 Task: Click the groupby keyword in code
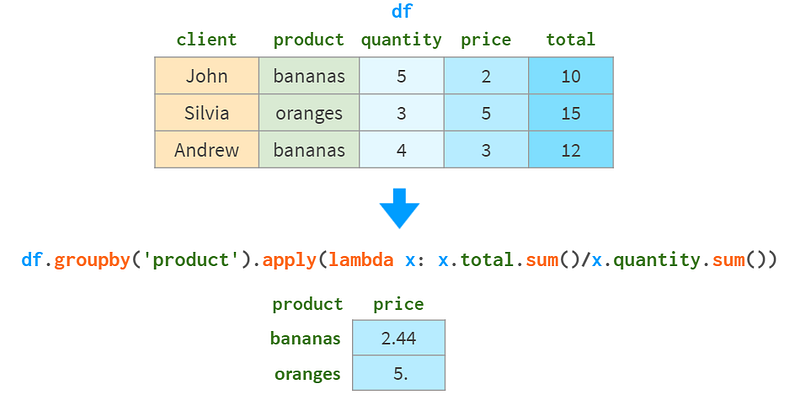click(x=90, y=261)
